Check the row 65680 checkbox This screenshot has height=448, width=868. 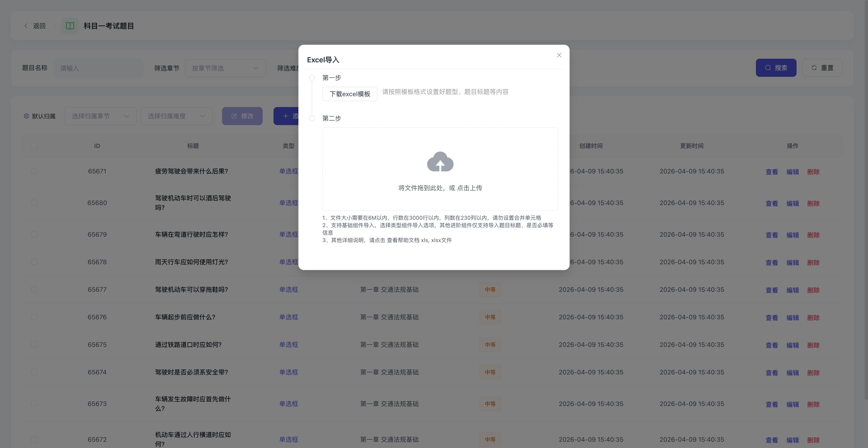(x=34, y=203)
